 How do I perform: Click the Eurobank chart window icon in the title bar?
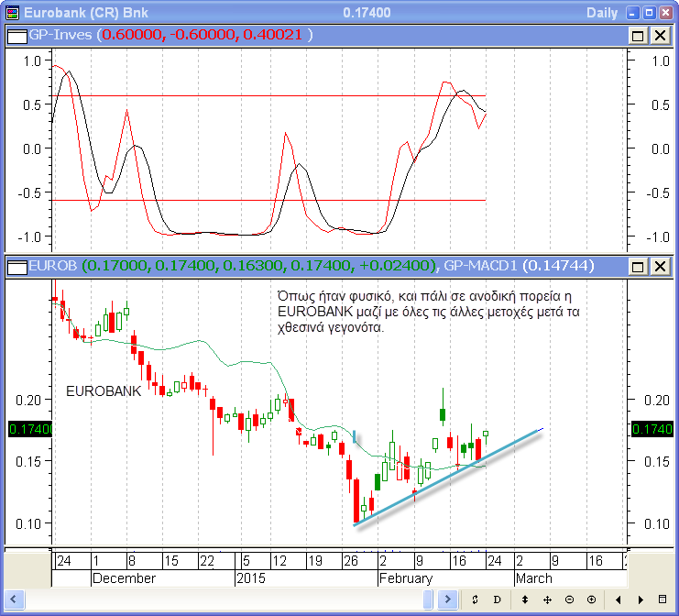pos(13,13)
